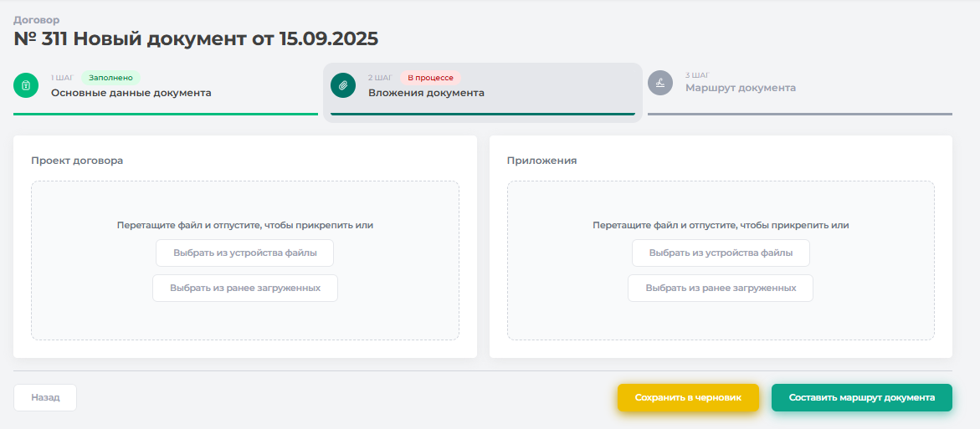
Task: Pick previously uploaded files for 'Приложения'
Action: [720, 288]
